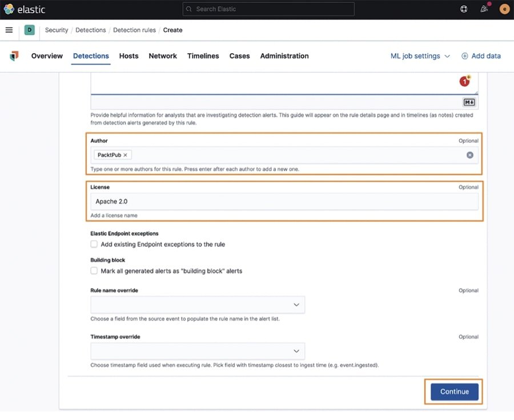
Task: Click the Markdown help icon
Action: tap(469, 102)
